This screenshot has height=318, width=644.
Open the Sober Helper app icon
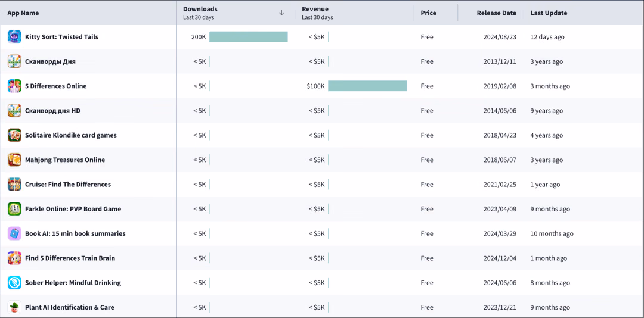(14, 283)
